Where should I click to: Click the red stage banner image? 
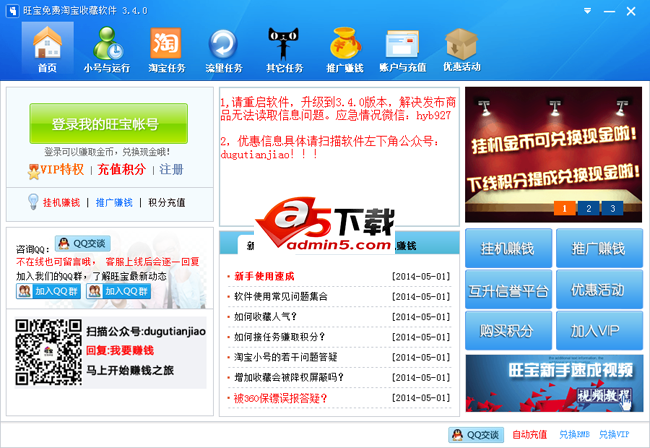point(553,154)
